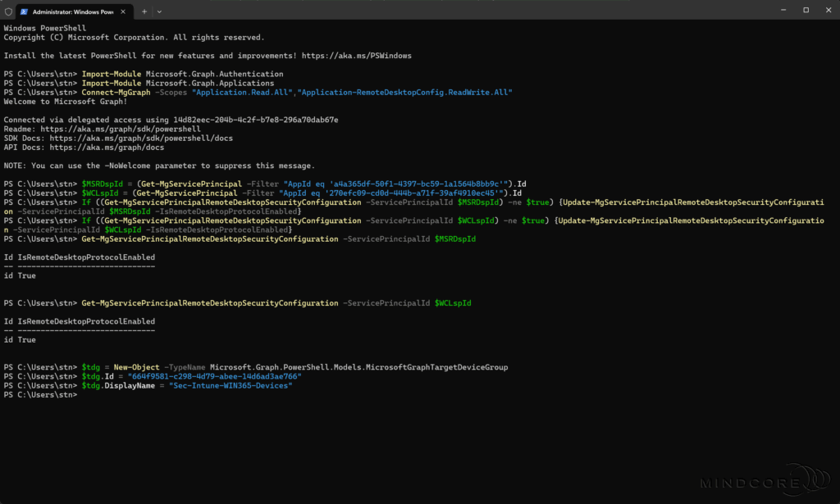The width and height of the screenshot is (840, 504).
Task: Click the "$tdg = New-Object" command
Action: click(x=121, y=367)
